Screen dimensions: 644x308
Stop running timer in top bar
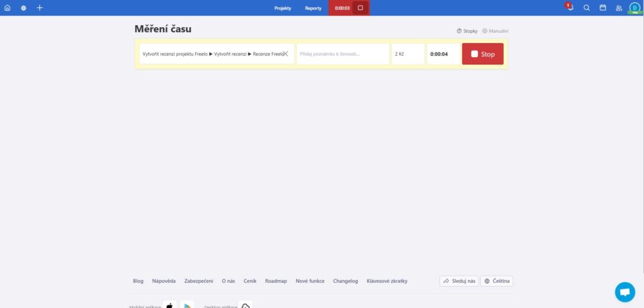tap(360, 8)
